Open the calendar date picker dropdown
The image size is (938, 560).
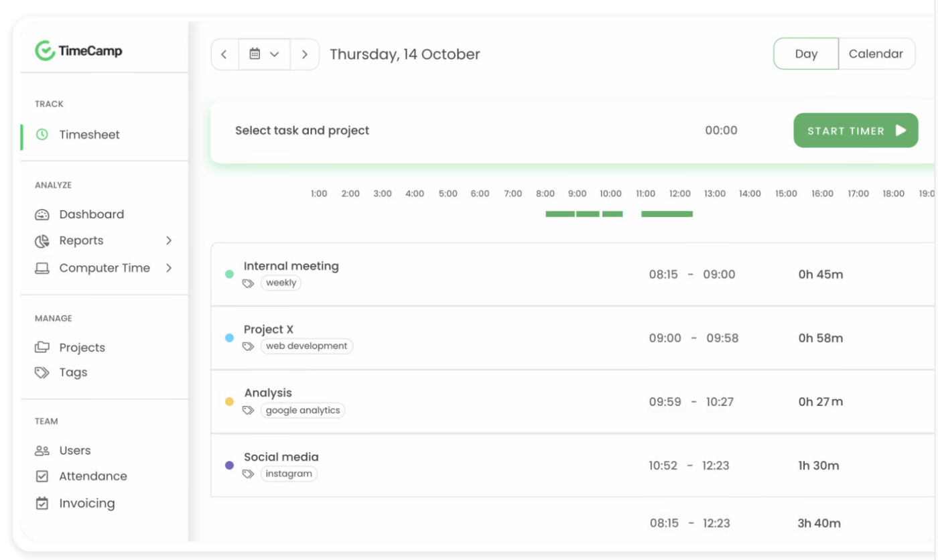coord(264,54)
